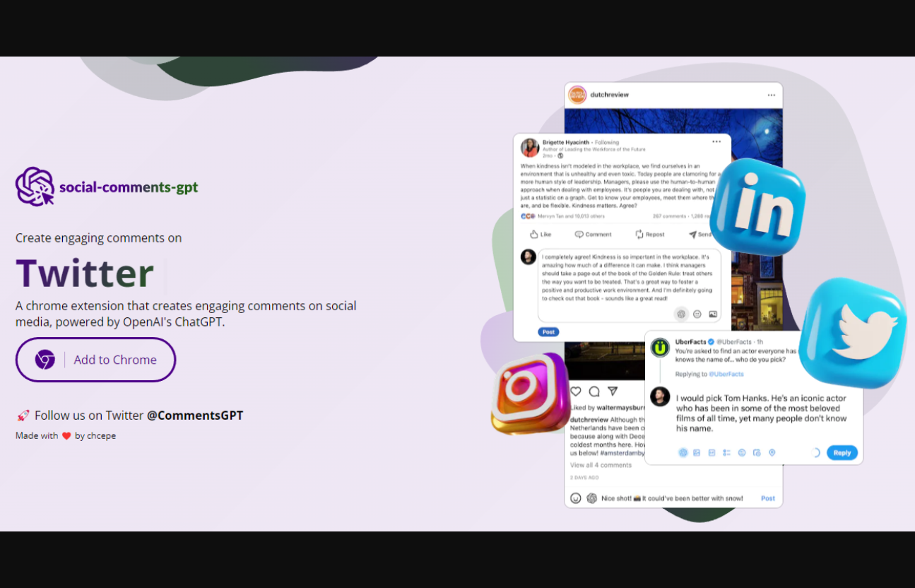Viewport: 915px width, 588px height.
Task: Click Repost on the LinkedIn post
Action: 649,235
